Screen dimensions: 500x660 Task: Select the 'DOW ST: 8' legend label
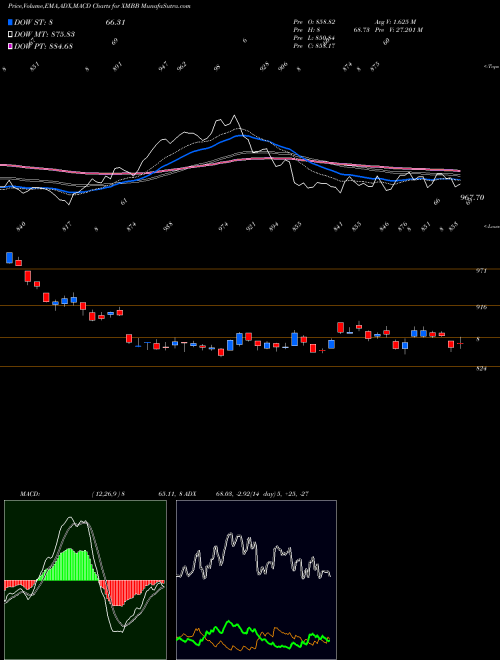[33, 23]
